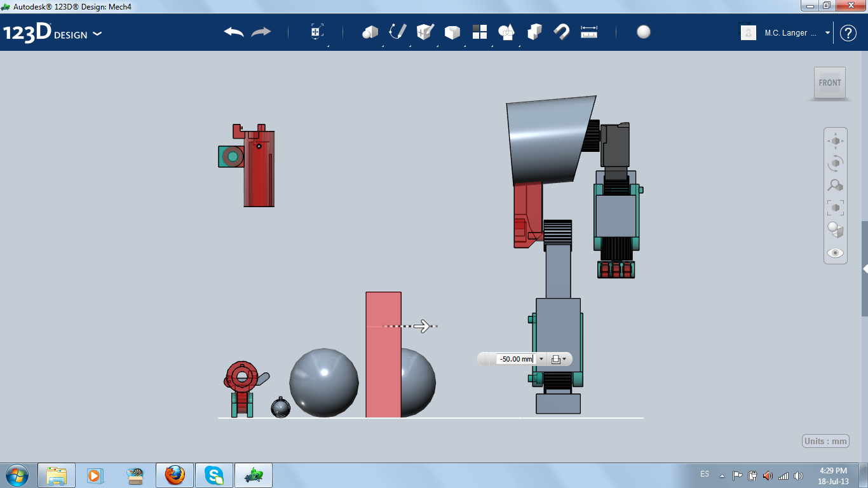This screenshot has width=868, height=488.
Task: Click the Fit view tool
Action: pyautogui.click(x=836, y=207)
